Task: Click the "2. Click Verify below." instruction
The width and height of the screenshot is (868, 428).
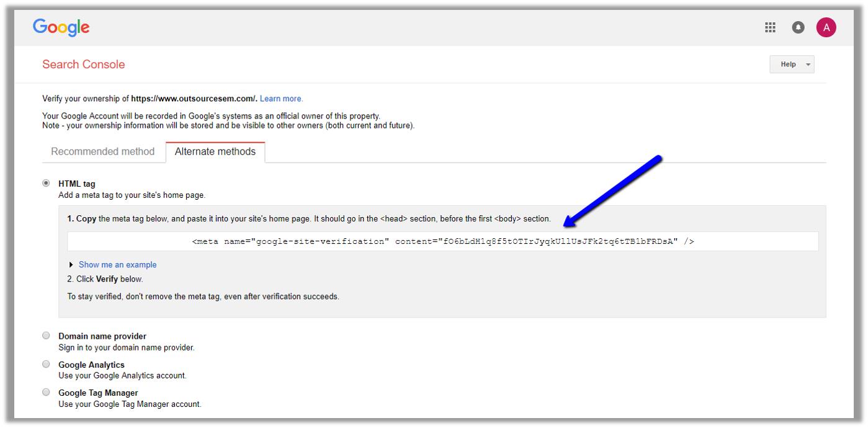Action: click(105, 279)
